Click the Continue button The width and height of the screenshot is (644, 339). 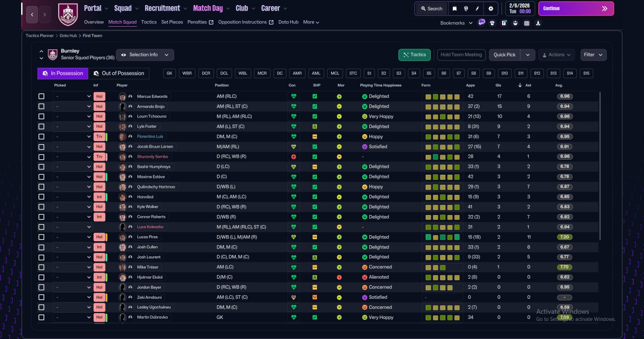pos(576,9)
